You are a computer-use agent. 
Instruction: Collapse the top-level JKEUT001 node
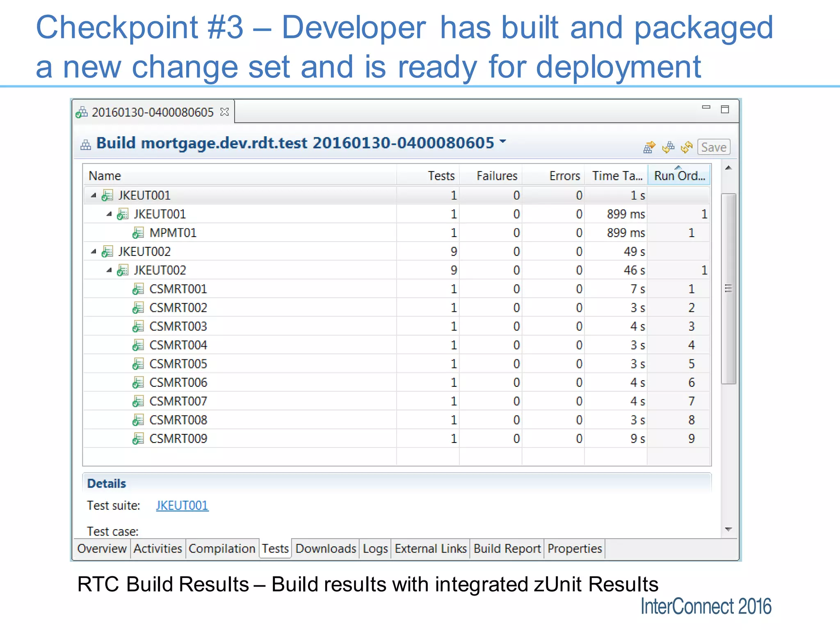click(x=94, y=196)
